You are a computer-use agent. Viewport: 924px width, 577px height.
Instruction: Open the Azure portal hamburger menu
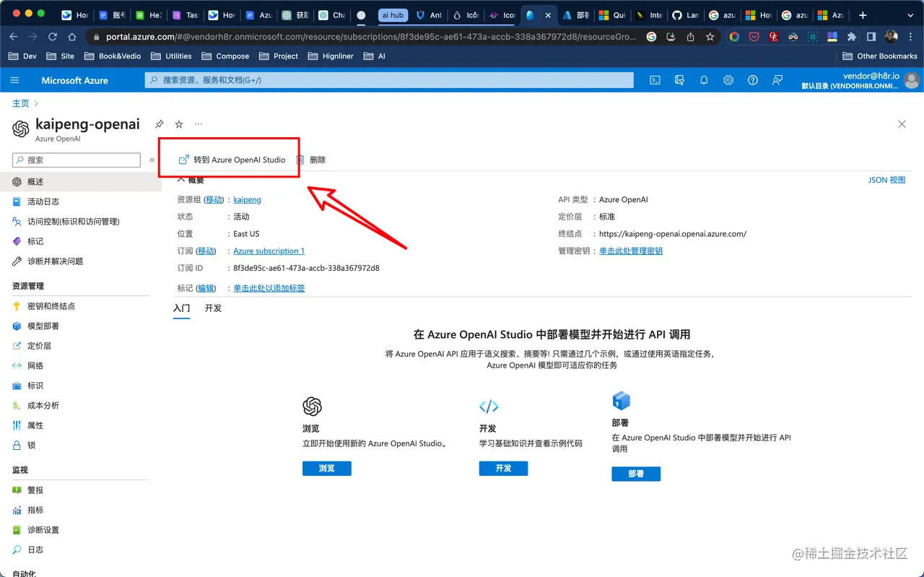coord(14,80)
